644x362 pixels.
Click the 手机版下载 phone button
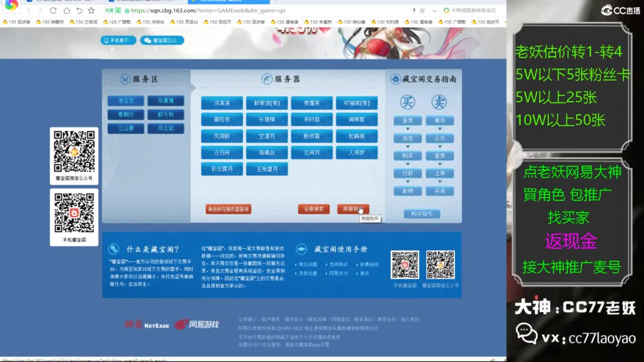118,40
